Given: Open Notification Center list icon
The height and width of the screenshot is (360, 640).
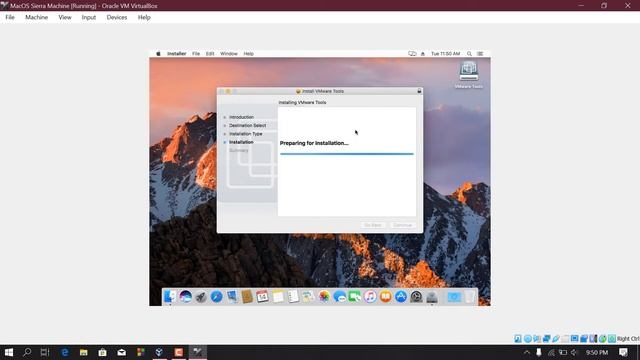Looking at the screenshot, I should 480,54.
